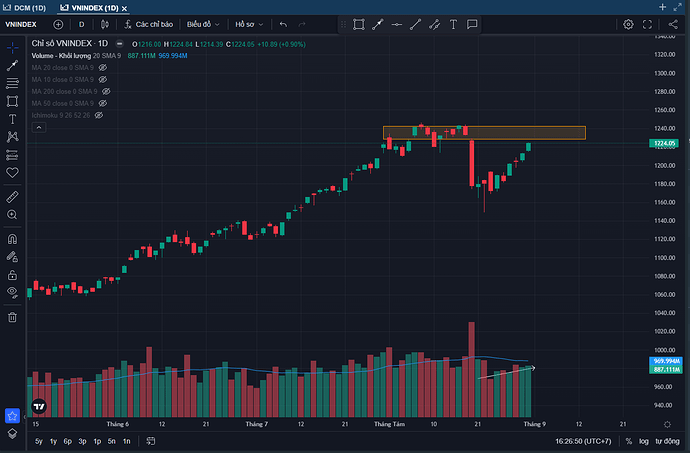Click the VNINDEX symbol search field
Screen dimensions: 690x453
tap(22, 24)
